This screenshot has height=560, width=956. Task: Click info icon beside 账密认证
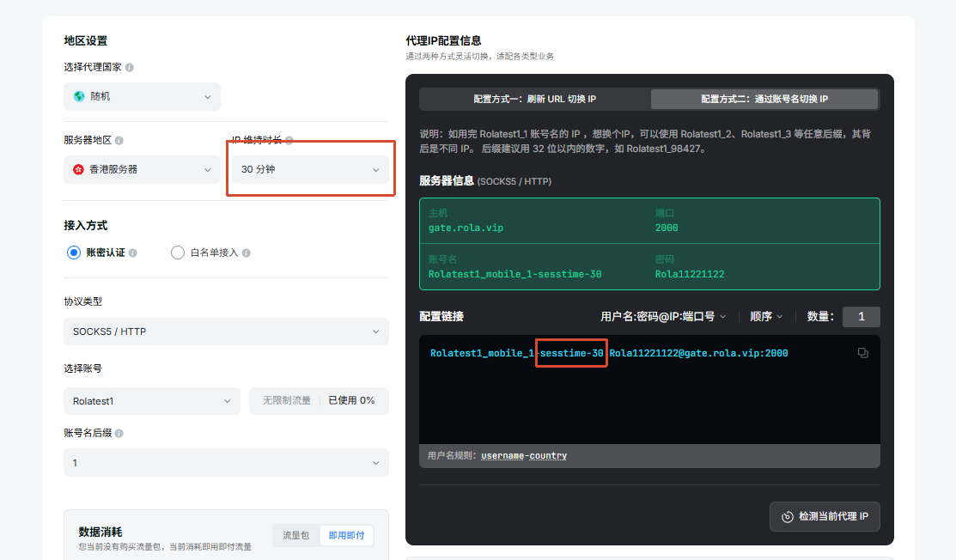tap(133, 253)
